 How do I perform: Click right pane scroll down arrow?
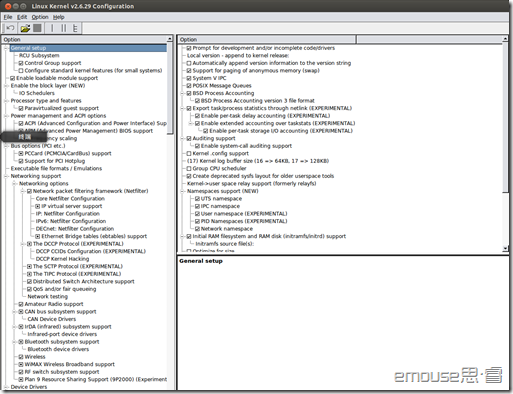click(x=505, y=248)
